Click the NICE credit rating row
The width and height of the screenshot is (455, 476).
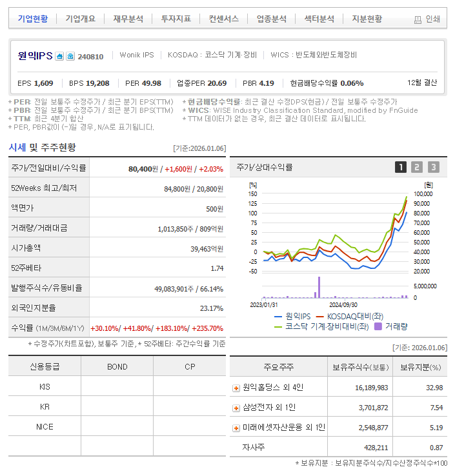tap(117, 426)
